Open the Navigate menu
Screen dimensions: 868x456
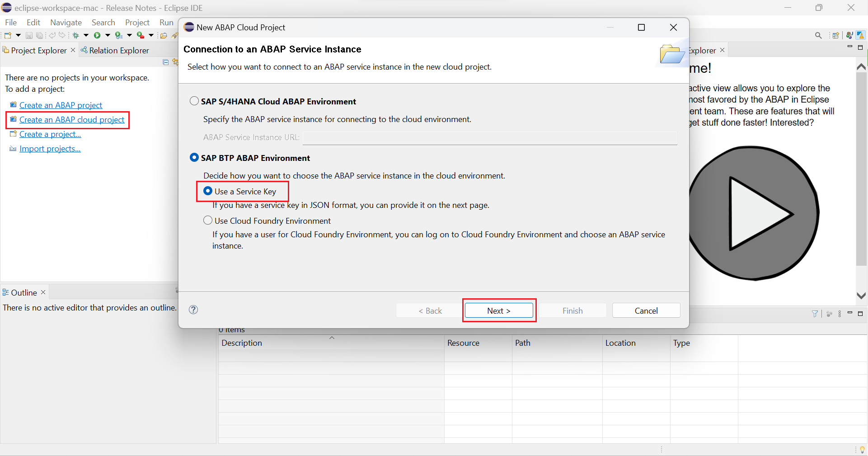[66, 23]
